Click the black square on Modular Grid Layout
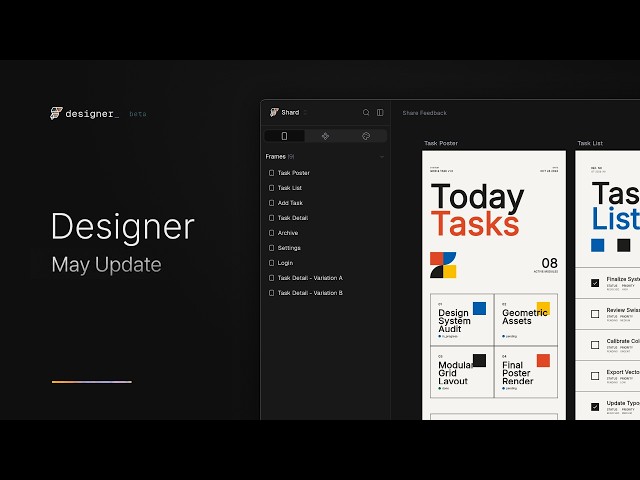This screenshot has height=480, width=640. click(x=479, y=360)
